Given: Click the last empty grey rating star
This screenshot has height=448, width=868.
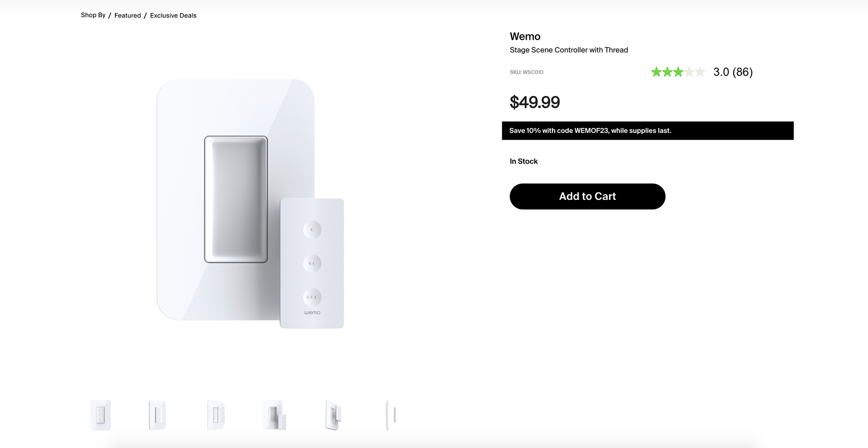Looking at the screenshot, I should (x=700, y=72).
